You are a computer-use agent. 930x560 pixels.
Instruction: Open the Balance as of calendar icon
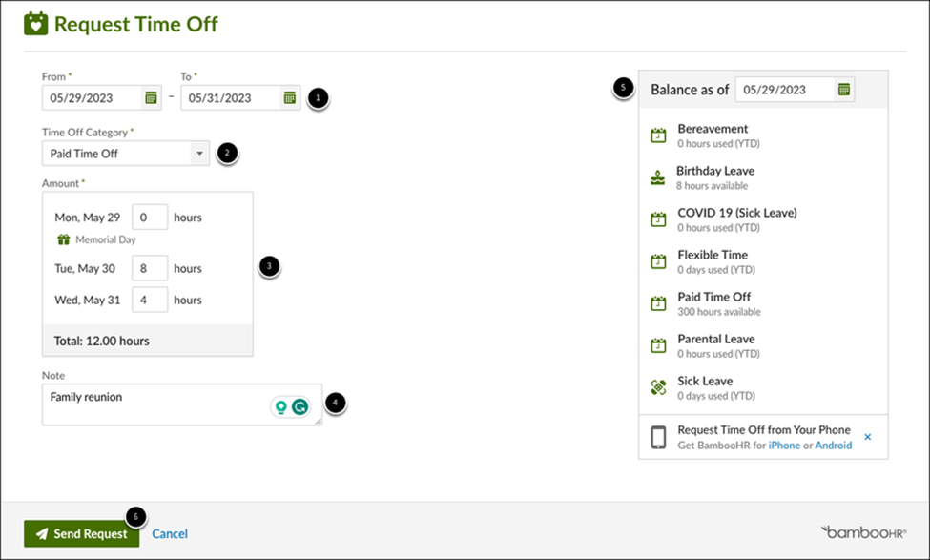tap(843, 90)
